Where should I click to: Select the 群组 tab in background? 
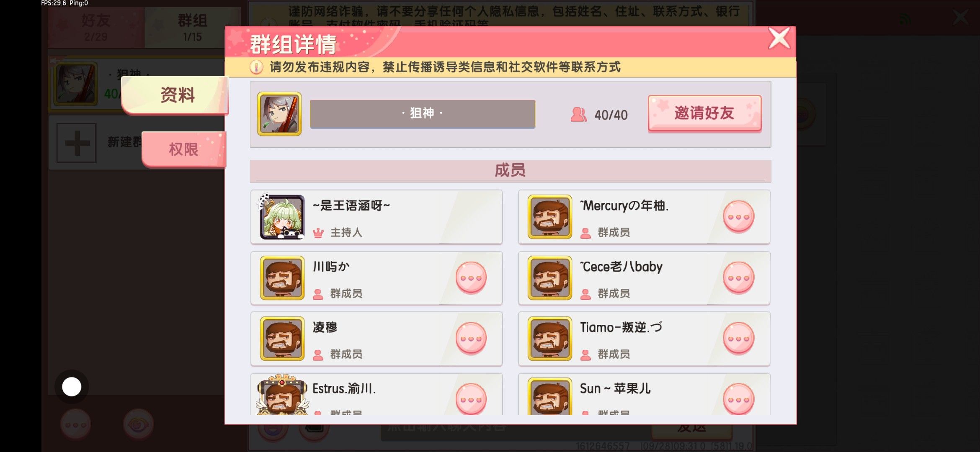(192, 28)
